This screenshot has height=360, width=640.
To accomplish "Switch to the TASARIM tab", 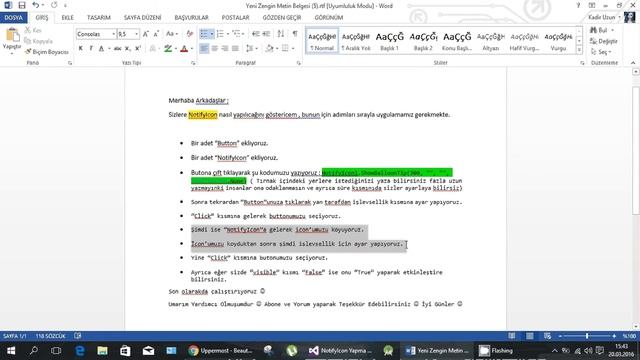I will pos(99,18).
